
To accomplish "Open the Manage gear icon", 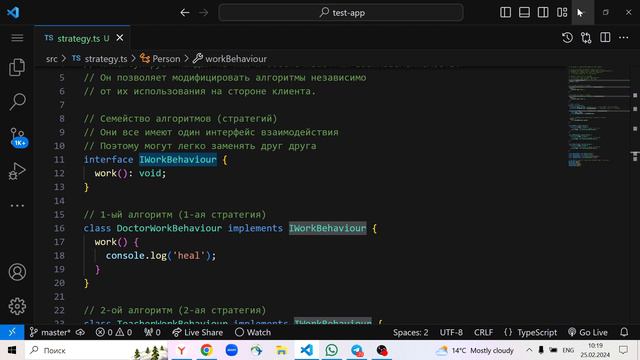I will click(17, 306).
